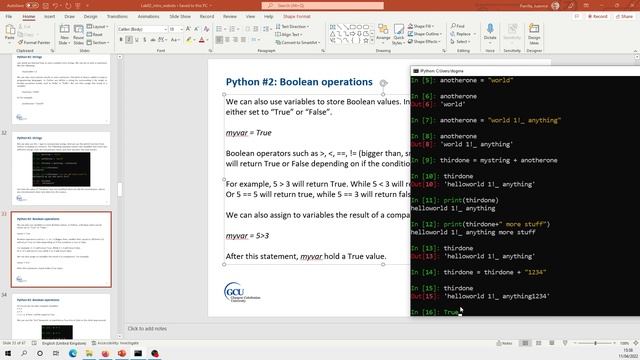The width and height of the screenshot is (640, 360).
Task: Expand the Layout dropdown
Action: pyautogui.click(x=98, y=27)
